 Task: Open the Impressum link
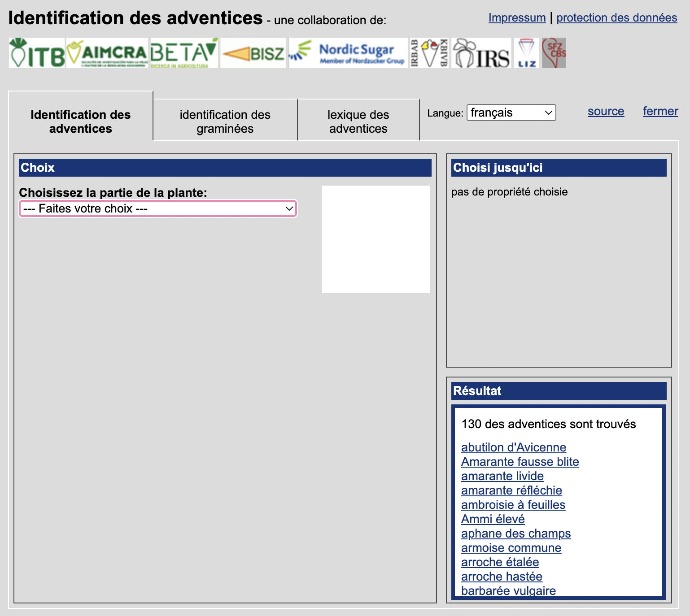click(517, 17)
